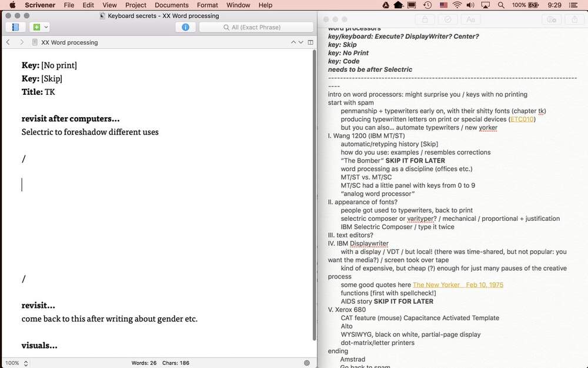Click 'start with spam' line in notes
Screen dimensions: 588x368
(350, 102)
